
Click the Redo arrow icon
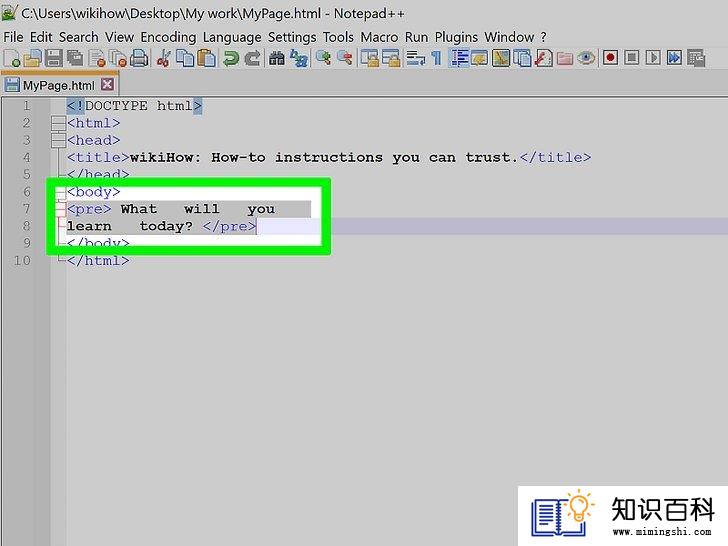click(x=252, y=58)
